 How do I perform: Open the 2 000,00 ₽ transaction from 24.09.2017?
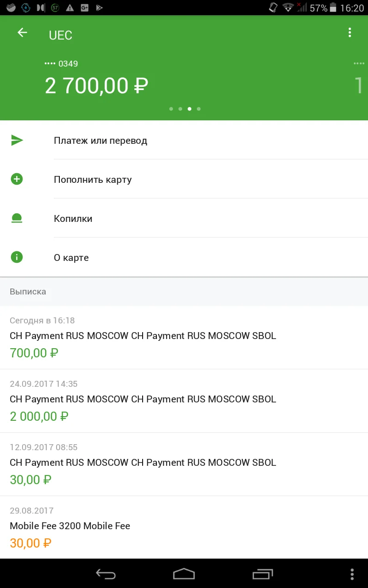tap(143, 401)
